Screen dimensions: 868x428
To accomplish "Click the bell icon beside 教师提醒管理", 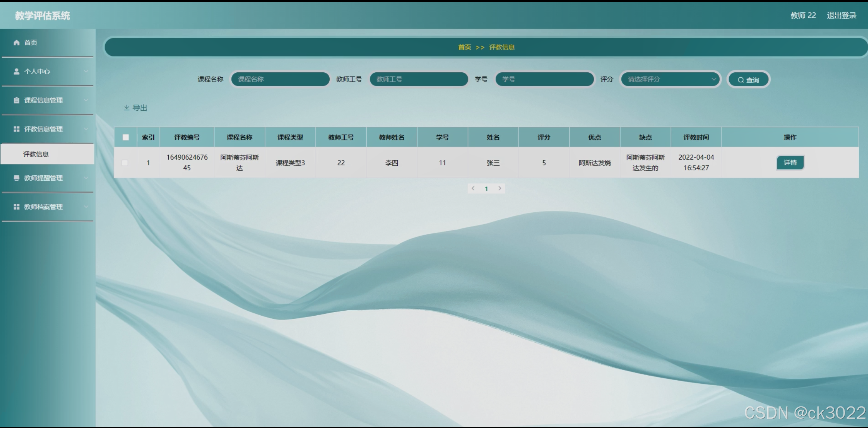I will (17, 178).
